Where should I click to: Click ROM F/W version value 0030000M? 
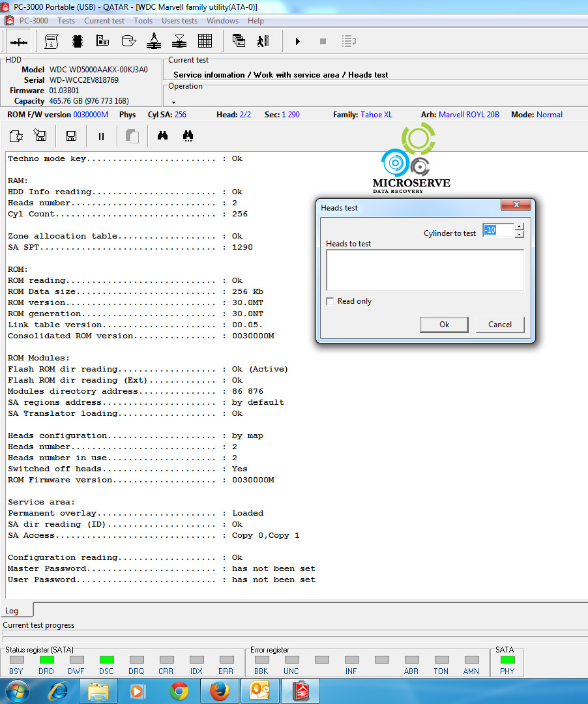pyautogui.click(x=91, y=115)
